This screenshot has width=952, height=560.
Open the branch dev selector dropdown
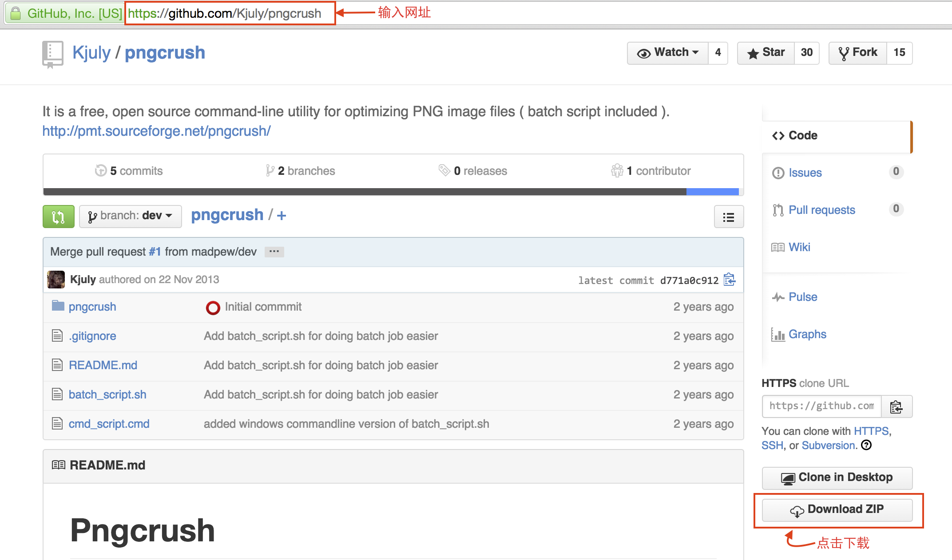point(130,216)
